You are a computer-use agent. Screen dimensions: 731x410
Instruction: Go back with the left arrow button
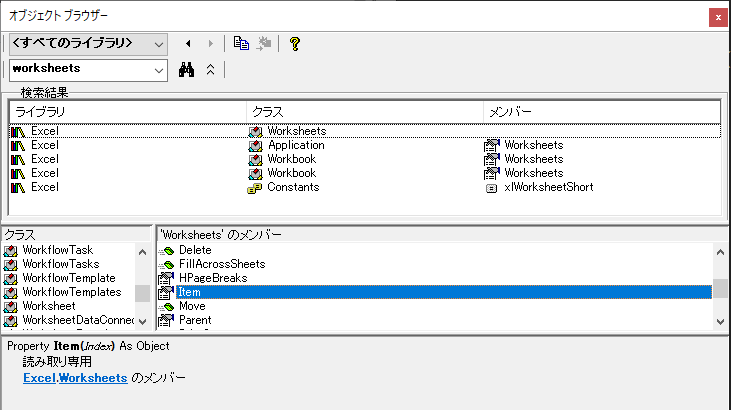tap(188, 43)
